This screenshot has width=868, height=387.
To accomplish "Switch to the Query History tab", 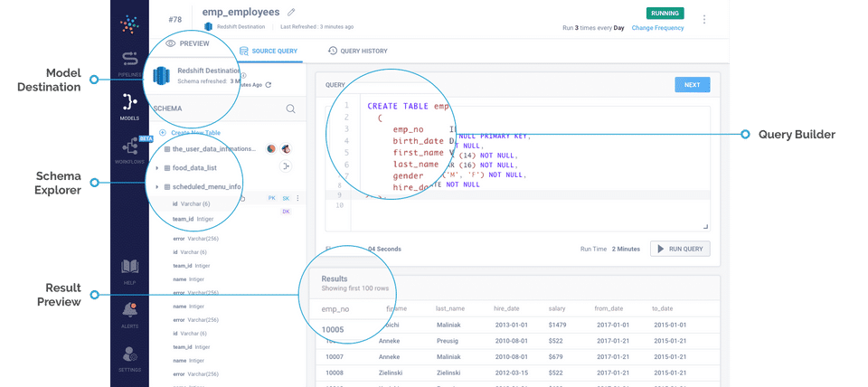I will (x=358, y=52).
